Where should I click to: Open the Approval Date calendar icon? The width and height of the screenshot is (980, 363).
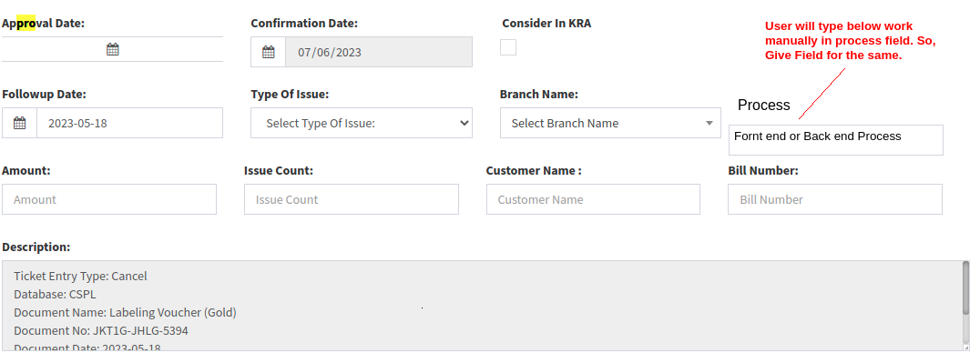(113, 49)
